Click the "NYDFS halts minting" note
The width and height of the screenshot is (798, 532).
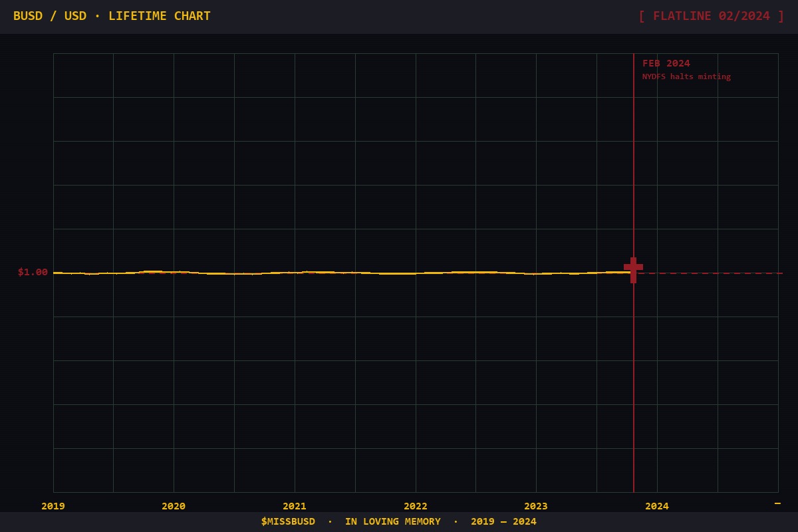pyautogui.click(x=686, y=77)
